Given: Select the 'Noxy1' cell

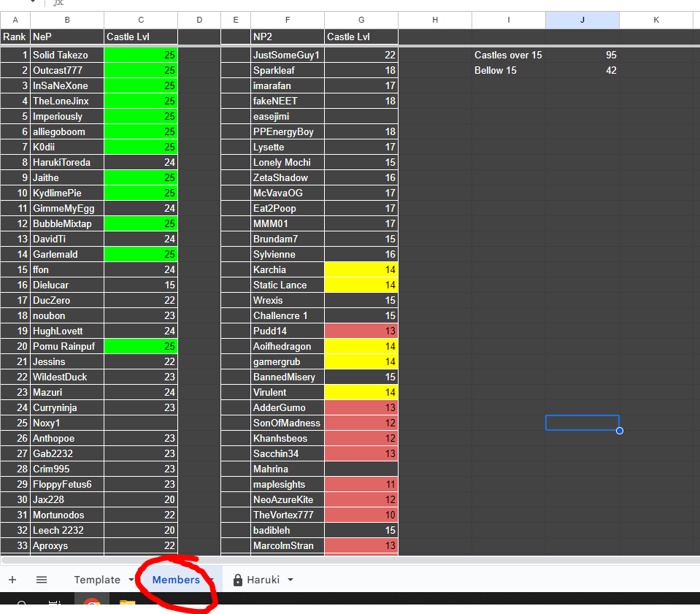Looking at the screenshot, I should [x=67, y=423].
